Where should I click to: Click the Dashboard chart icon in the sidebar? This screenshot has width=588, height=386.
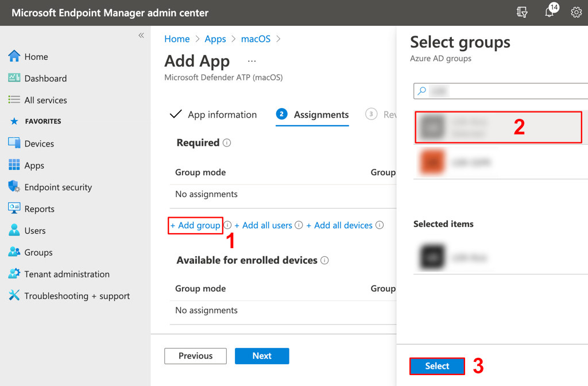(x=14, y=78)
